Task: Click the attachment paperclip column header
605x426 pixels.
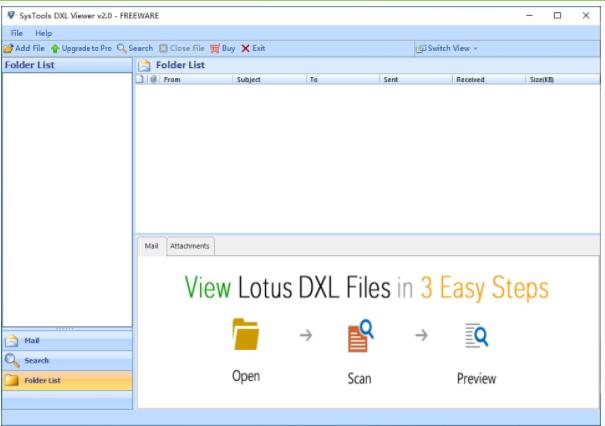Action: (x=153, y=79)
